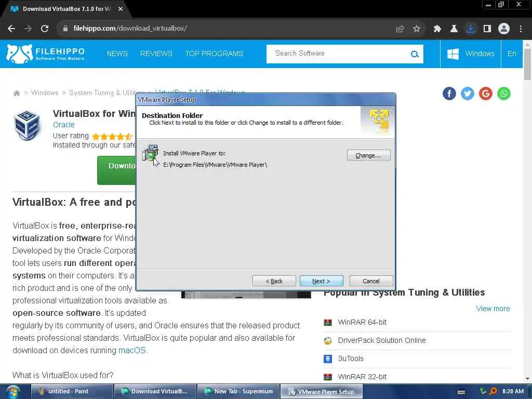Viewport: 532px width, 399px height.
Task: Toggle the browser side panel icon
Action: [487, 29]
